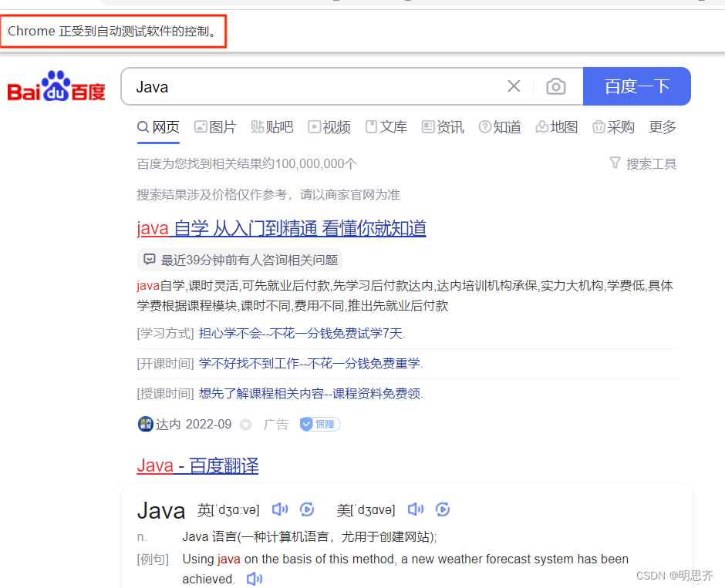Open the 文库 tab
This screenshot has width=725, height=588.
click(x=386, y=127)
